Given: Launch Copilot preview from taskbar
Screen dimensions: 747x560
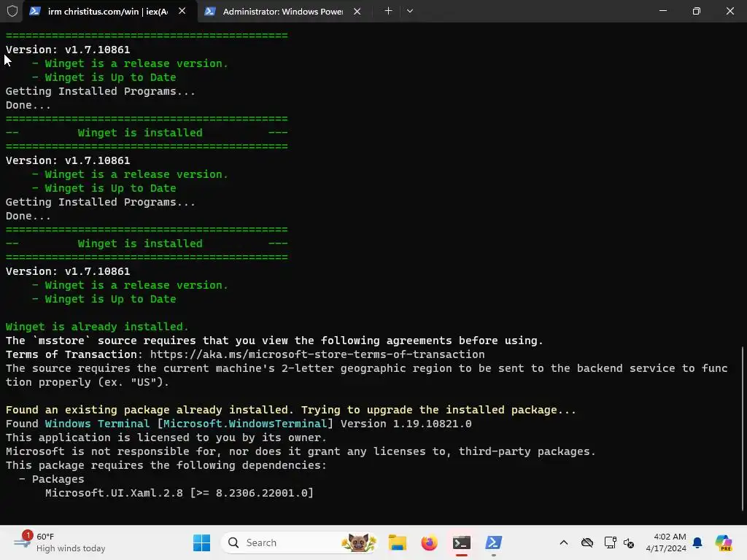Looking at the screenshot, I should pyautogui.click(x=723, y=542).
